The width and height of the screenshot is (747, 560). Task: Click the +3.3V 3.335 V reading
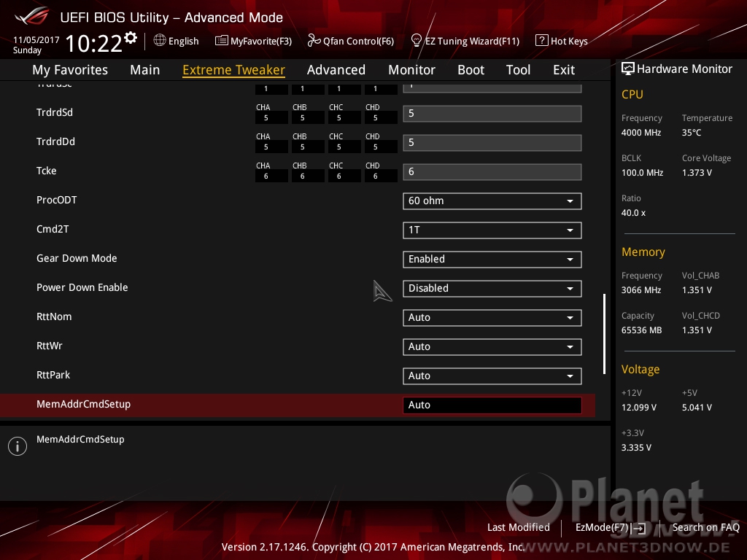click(636, 448)
